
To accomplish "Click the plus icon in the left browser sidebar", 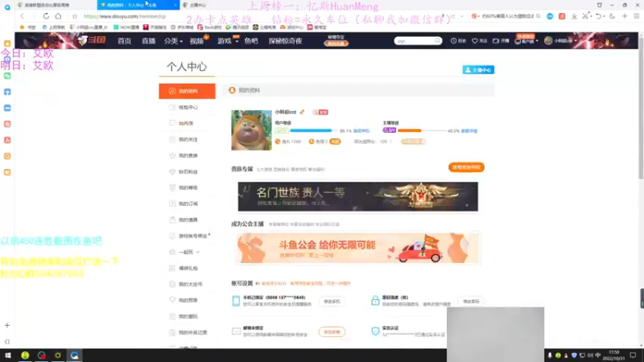I will [x=7, y=325].
